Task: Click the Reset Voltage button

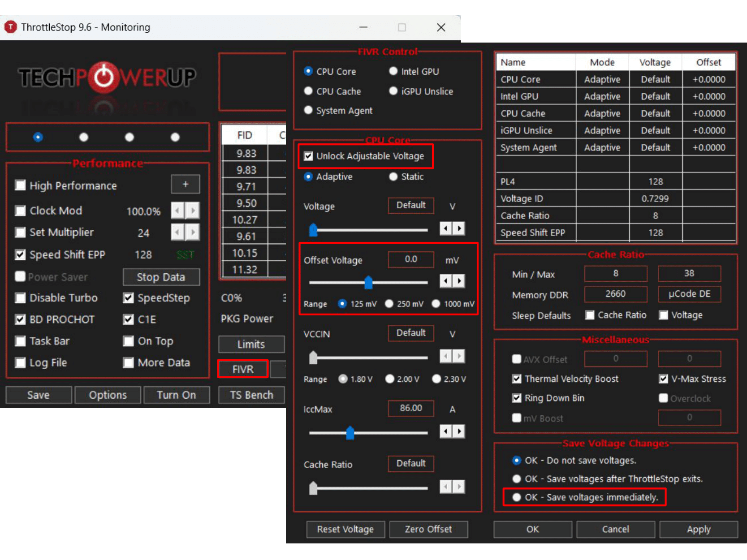Action: [x=345, y=529]
